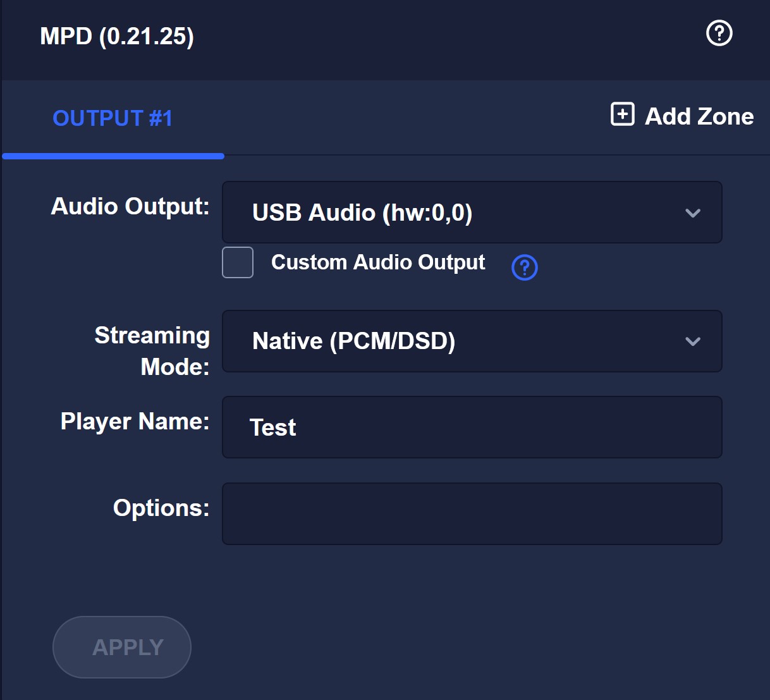Expand the USB Audio (hw:0,0) dropdown
770x700 pixels.
[x=472, y=212]
